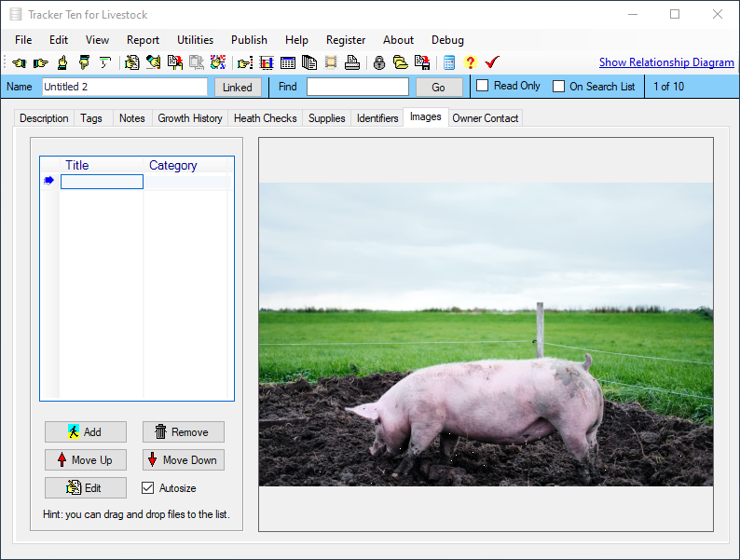Switch to the Growth History tab
This screenshot has height=560, width=740.
(190, 118)
